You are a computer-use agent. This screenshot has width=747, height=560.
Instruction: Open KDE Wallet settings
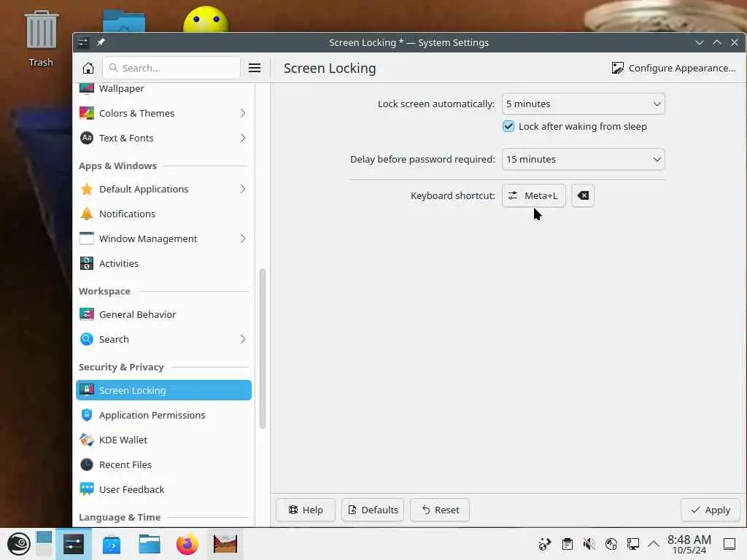coord(163,440)
